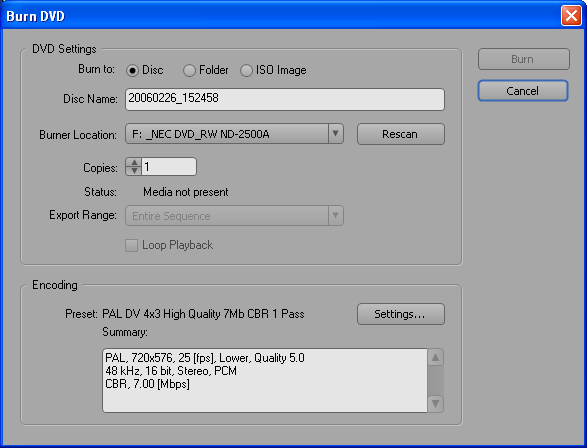Click the summary scrollbar up arrow
The height and width of the screenshot is (448, 587).
click(435, 357)
